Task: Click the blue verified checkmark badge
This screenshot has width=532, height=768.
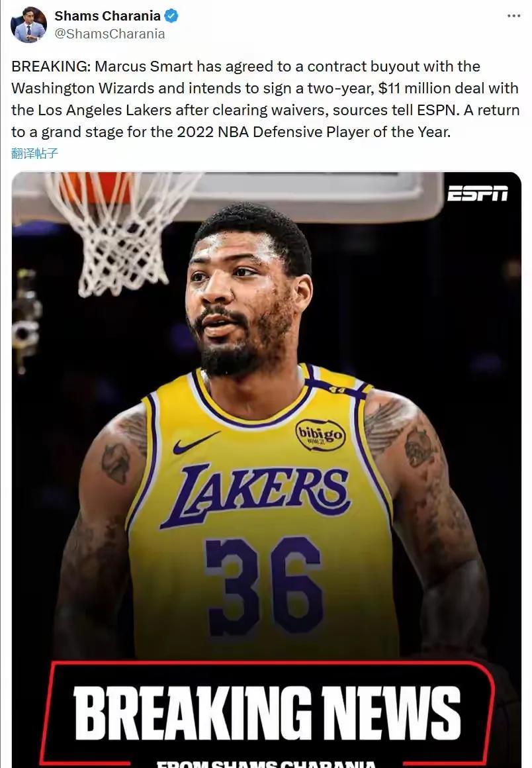Action: click(x=171, y=16)
